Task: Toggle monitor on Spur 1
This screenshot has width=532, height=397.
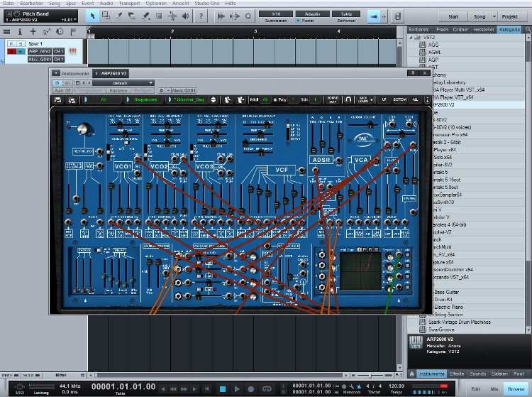Action: click(x=21, y=51)
